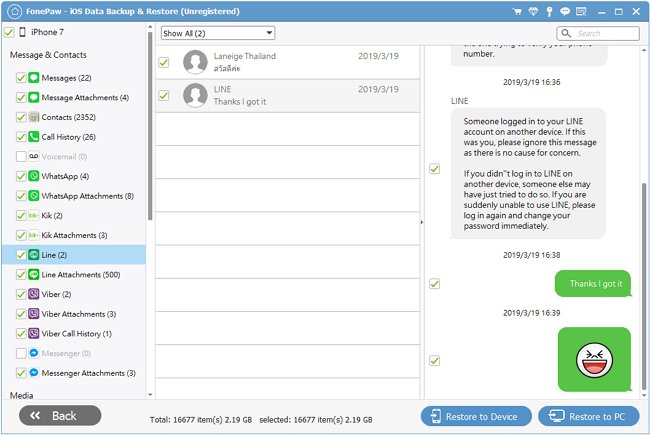The height and width of the screenshot is (436, 650).
Task: Uncheck Laneige Thailand conversation checkbox
Action: pos(164,63)
